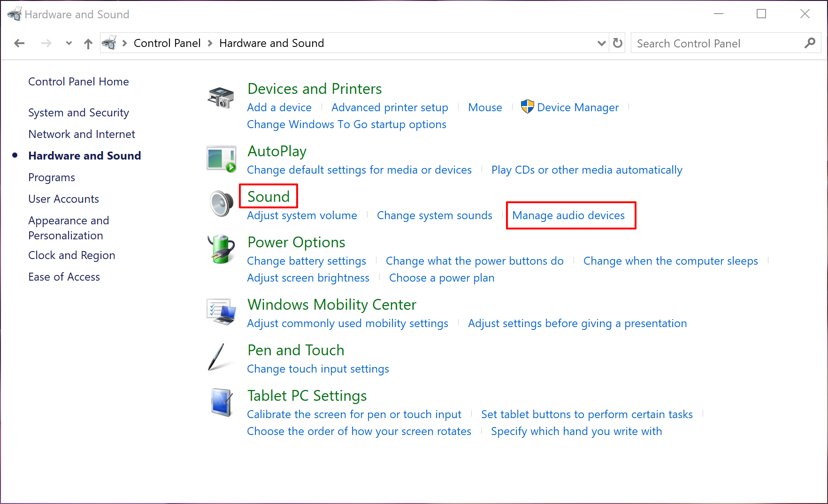Open Pen and Touch heading
This screenshot has width=828, height=504.
(x=296, y=350)
